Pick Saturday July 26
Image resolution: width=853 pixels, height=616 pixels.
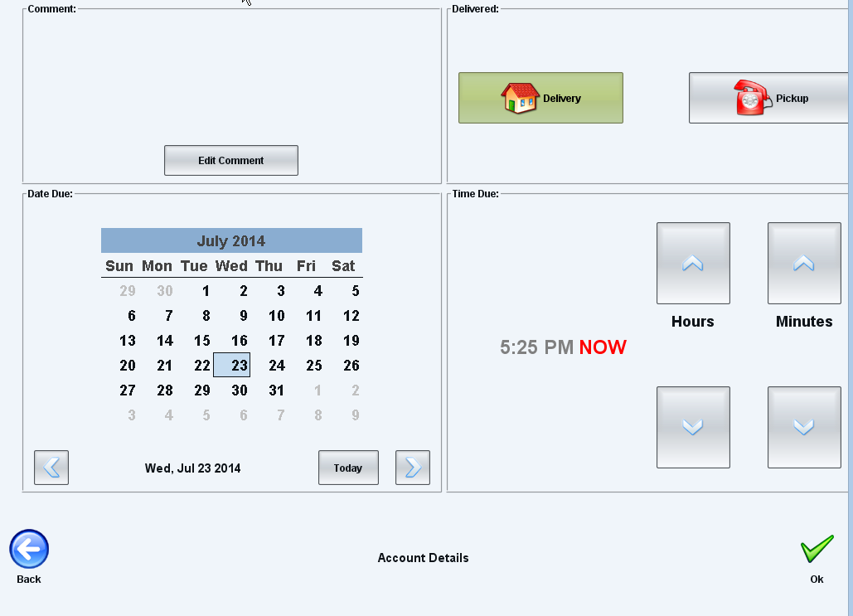click(351, 365)
